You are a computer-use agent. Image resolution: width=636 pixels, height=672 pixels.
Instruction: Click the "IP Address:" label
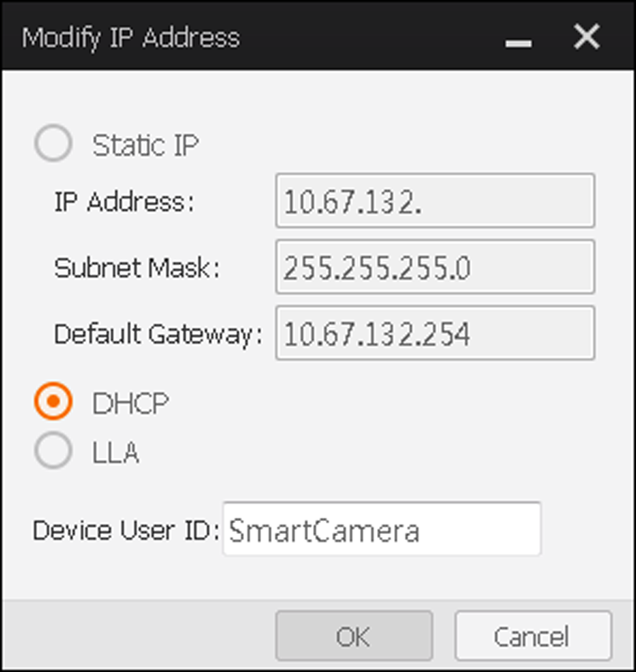coord(124,201)
